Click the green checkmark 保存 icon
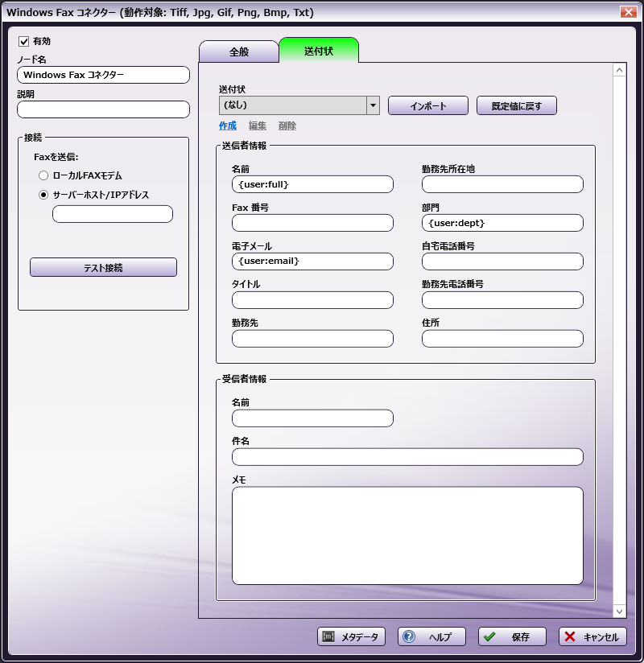Image resolution: width=644 pixels, height=663 pixels. [489, 636]
